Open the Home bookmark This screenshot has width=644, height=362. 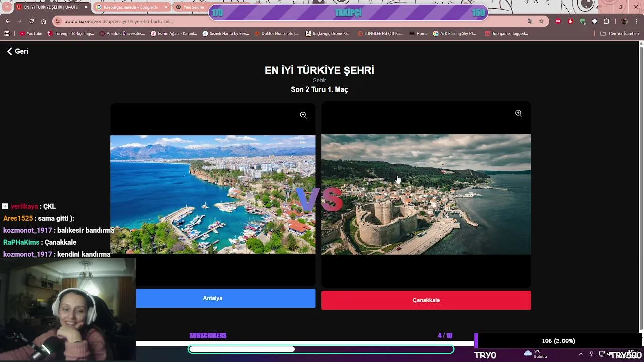pyautogui.click(x=418, y=34)
